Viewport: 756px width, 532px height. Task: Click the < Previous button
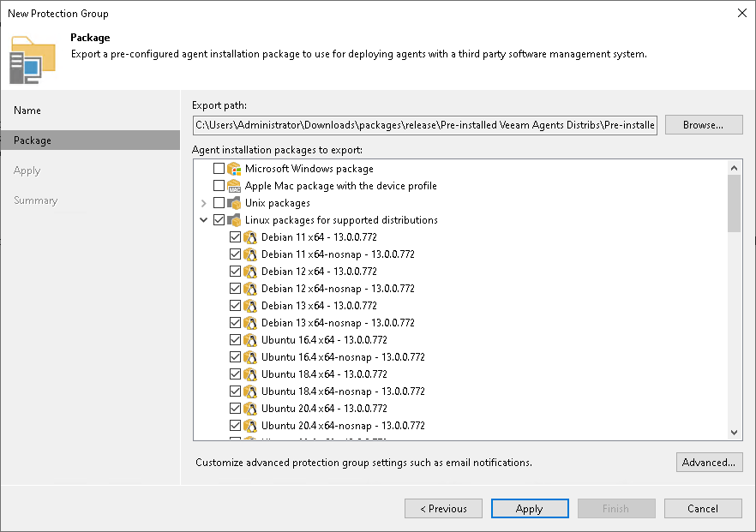coord(444,508)
